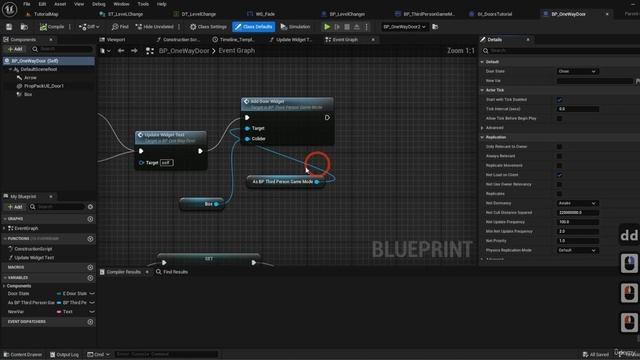Click the Save blueprint icon in toolbar
Viewport: 640px width, 360px height.
click(9, 27)
